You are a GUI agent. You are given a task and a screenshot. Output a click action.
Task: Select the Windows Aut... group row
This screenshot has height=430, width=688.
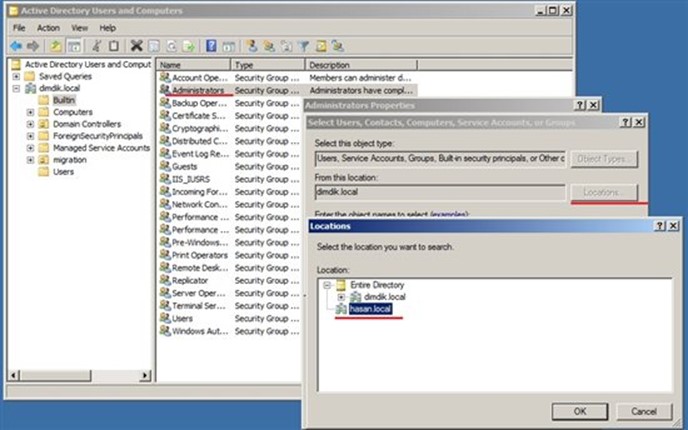(x=230, y=331)
